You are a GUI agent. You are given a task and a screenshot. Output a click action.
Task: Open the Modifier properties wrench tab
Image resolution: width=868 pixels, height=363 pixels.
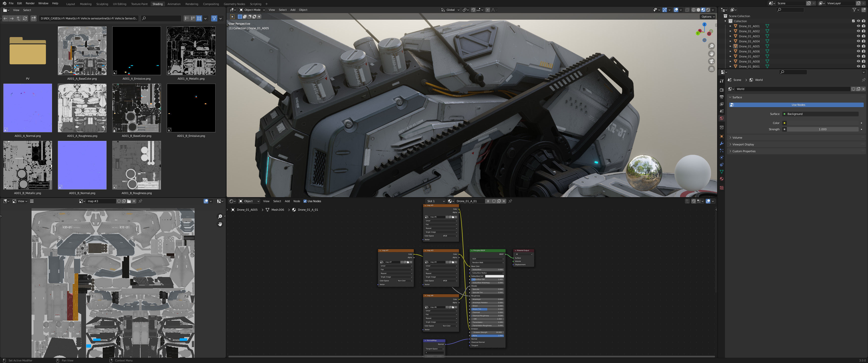[721, 143]
